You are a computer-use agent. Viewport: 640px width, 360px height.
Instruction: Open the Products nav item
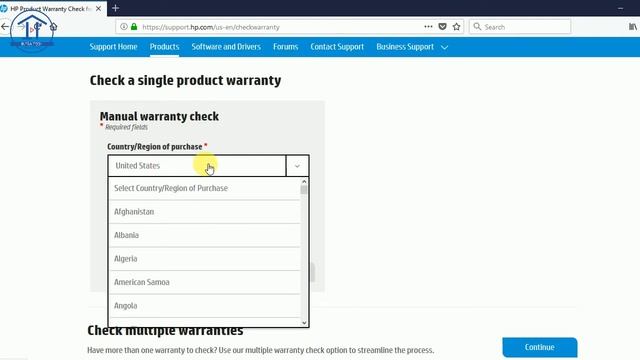(x=164, y=47)
